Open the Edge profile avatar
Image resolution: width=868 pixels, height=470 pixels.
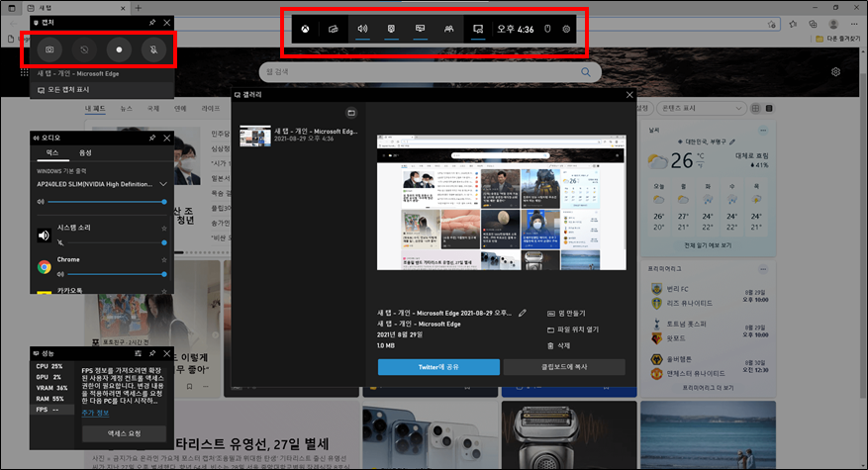tap(833, 25)
